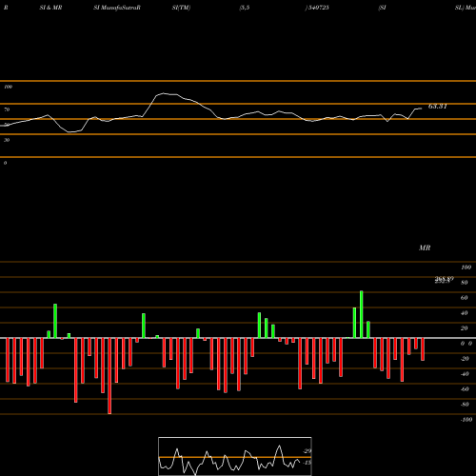Click the peak of the RSI line
Image resolution: width=476 pixels, height=476 pixels.
(164, 93)
